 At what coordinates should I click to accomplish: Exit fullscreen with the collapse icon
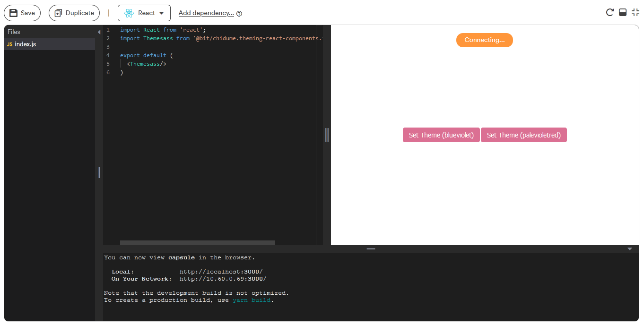click(x=635, y=12)
